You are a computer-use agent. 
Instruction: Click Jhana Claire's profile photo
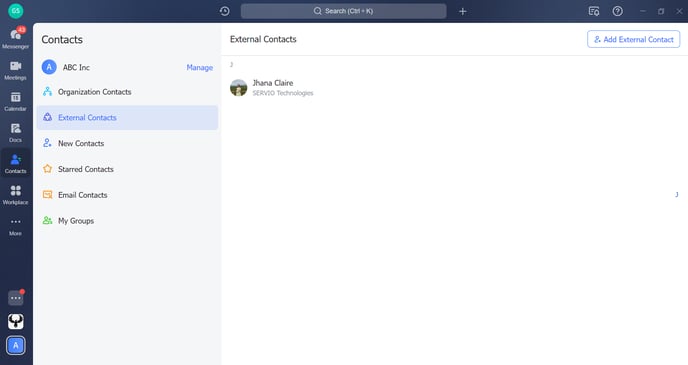pyautogui.click(x=239, y=88)
